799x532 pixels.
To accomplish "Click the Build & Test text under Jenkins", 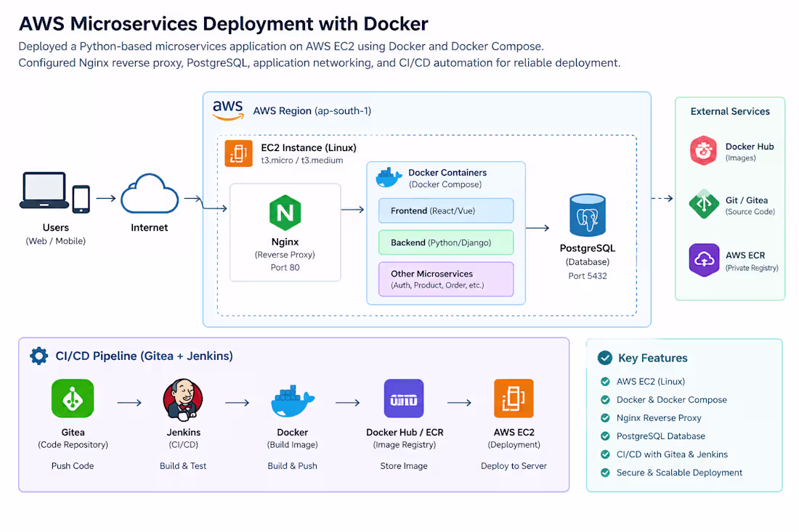I will 183,466.
